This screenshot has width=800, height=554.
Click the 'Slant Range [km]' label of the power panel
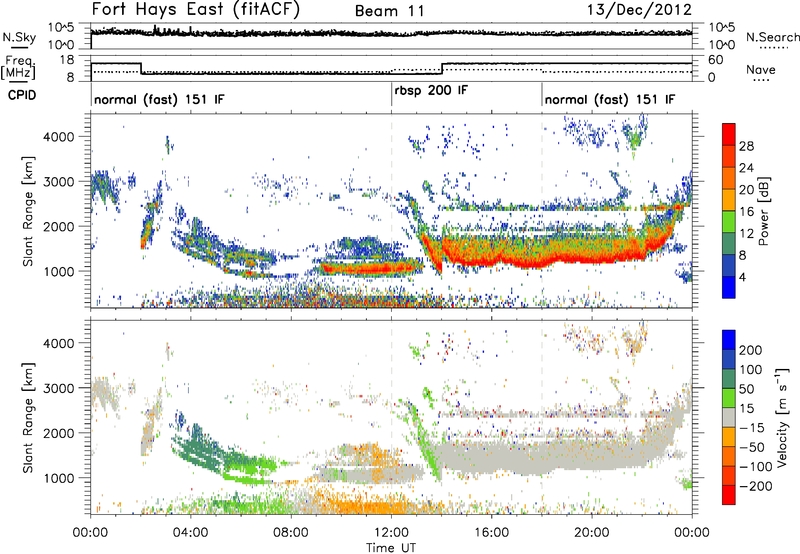28,211
